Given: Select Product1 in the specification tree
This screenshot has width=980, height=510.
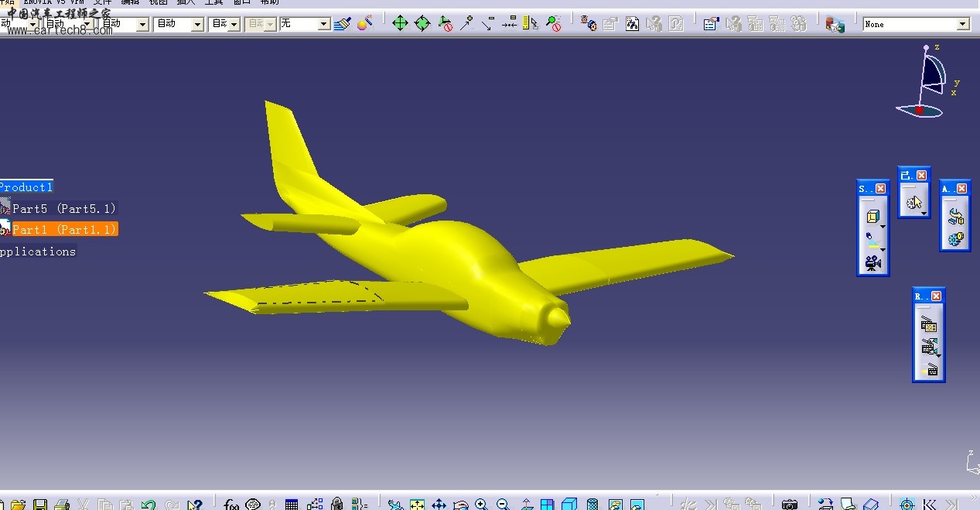Looking at the screenshot, I should [x=26, y=187].
